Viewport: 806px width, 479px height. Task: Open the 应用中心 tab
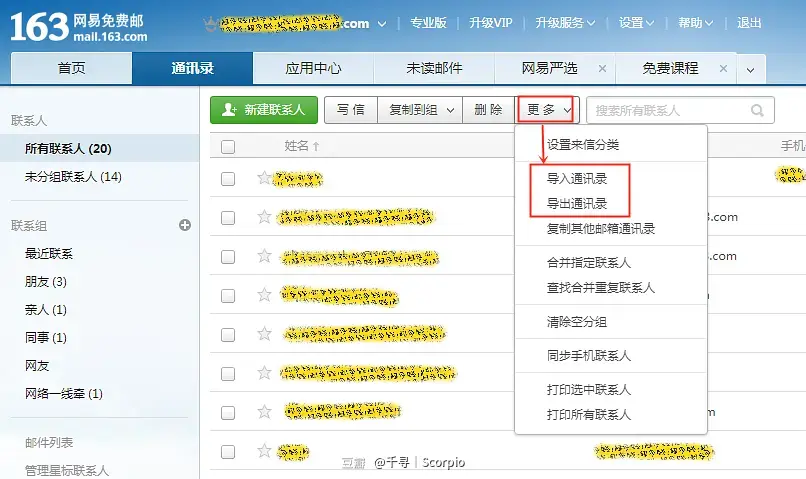click(x=314, y=68)
